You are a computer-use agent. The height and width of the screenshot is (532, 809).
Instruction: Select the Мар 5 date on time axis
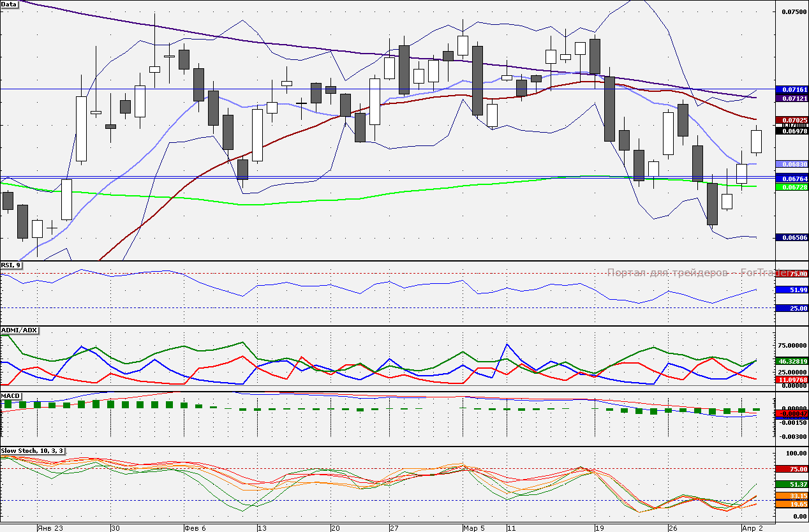(x=474, y=528)
